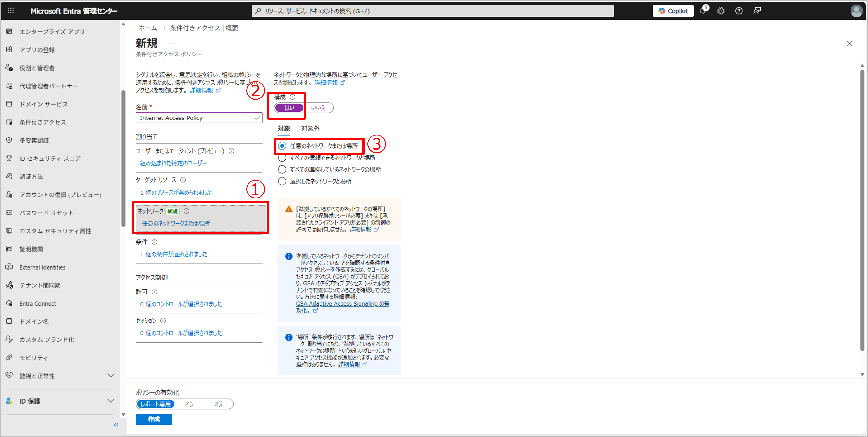Click the info icon beside ターゲット リソース
Viewport: 868px width, 437px height.
(x=183, y=180)
